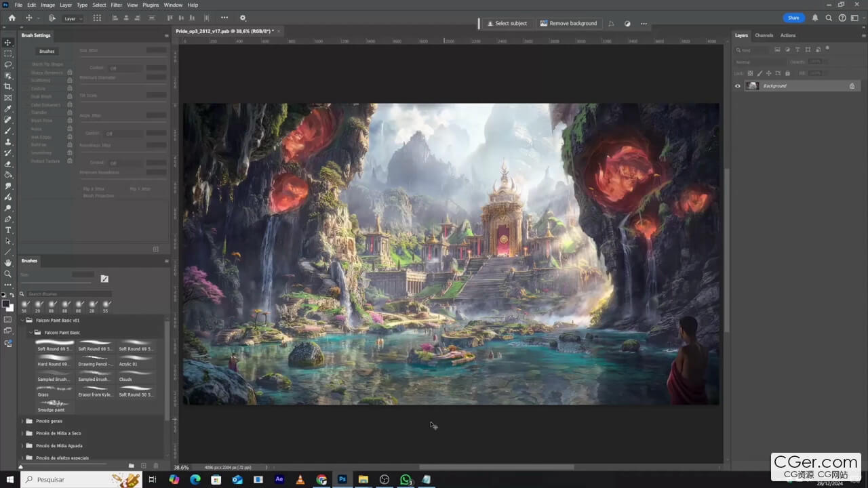Screen dimensions: 868x488
Task: Toggle Quick Mask mode icon
Action: (8, 319)
